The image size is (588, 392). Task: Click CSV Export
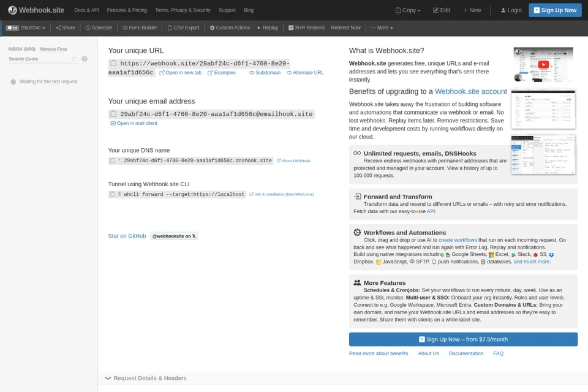[x=183, y=28]
